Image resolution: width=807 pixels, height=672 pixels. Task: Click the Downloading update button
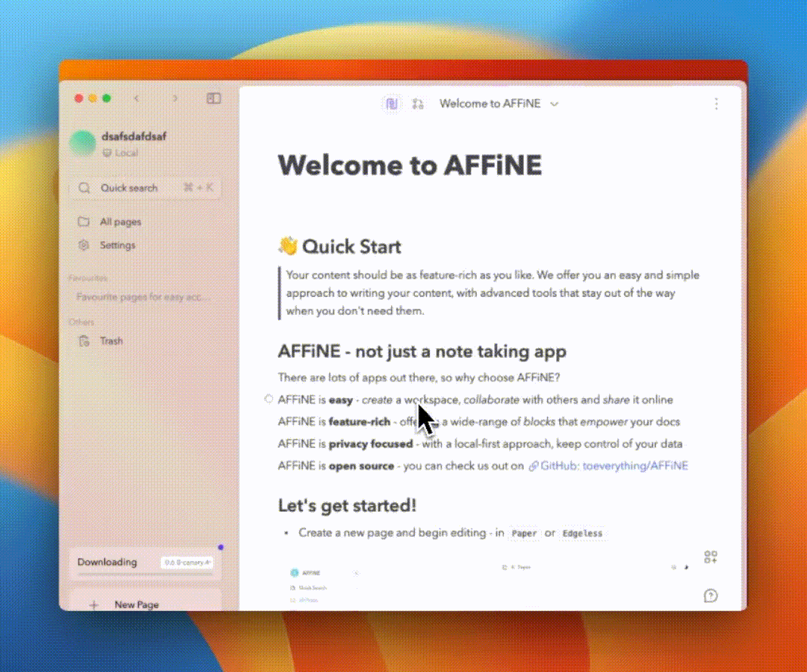[x=145, y=565]
